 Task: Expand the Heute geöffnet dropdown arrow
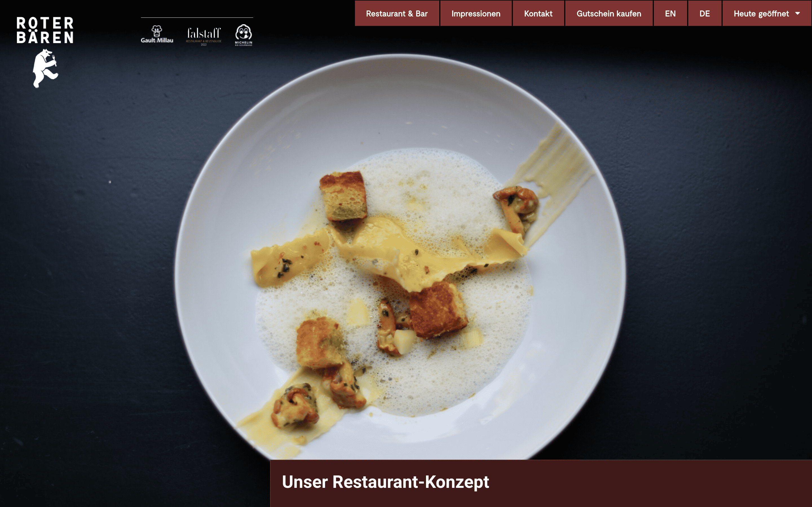tap(798, 14)
